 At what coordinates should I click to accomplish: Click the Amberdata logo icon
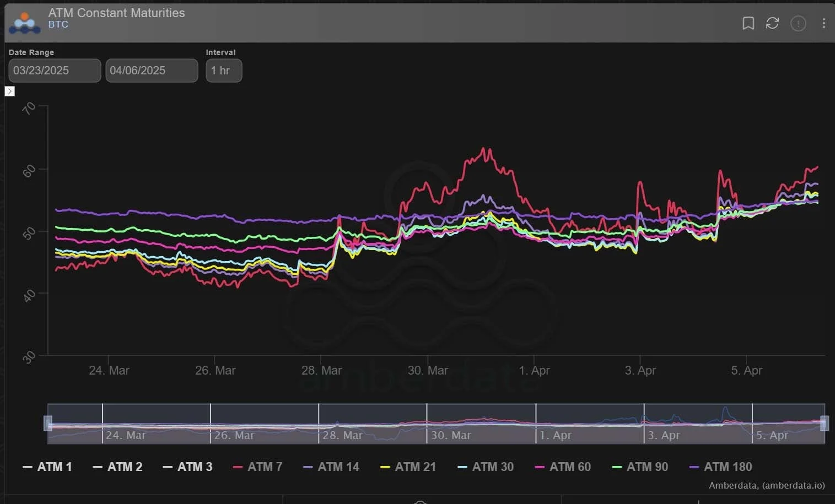(x=25, y=23)
